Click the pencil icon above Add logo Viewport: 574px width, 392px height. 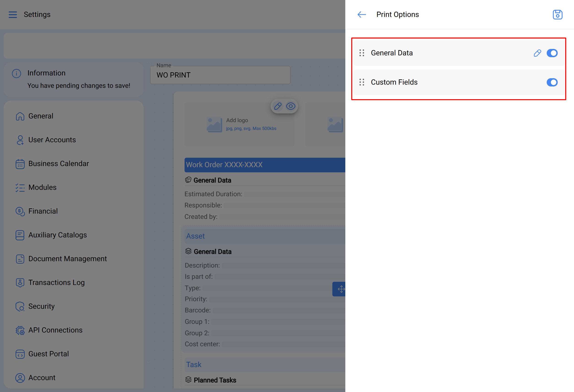coord(278,106)
